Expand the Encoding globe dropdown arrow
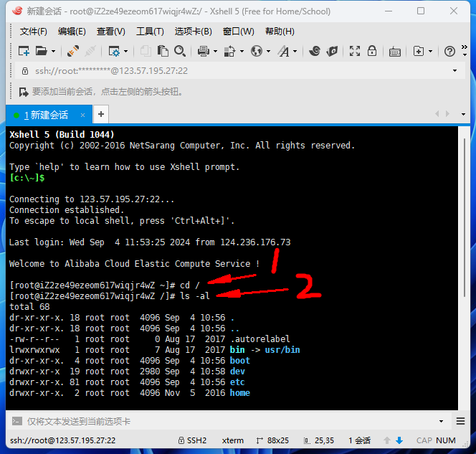The image size is (476, 454). [268, 52]
